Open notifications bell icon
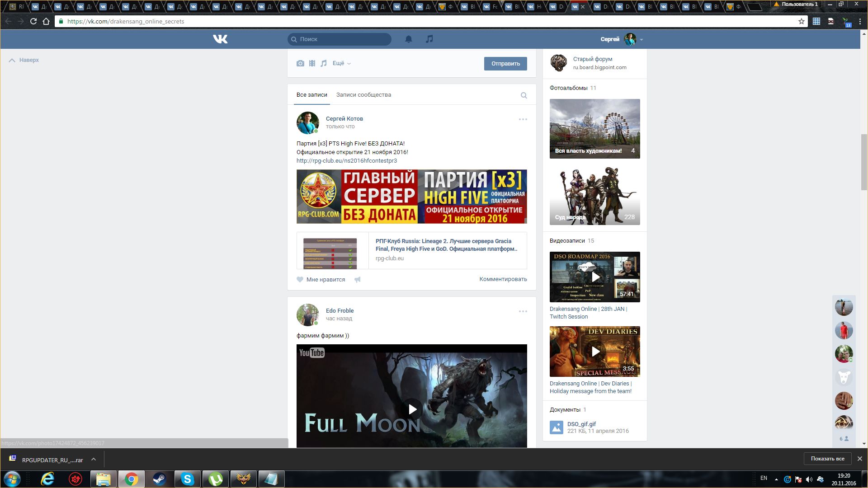868x488 pixels. coord(409,39)
